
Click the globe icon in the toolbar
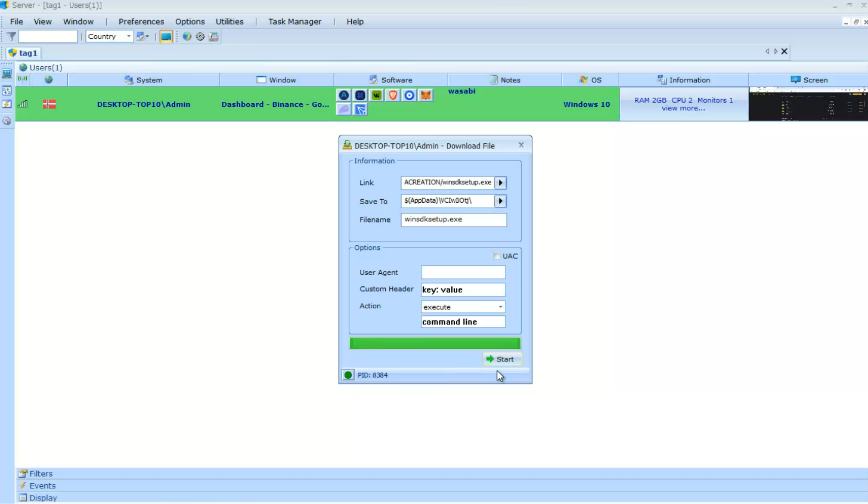[187, 36]
